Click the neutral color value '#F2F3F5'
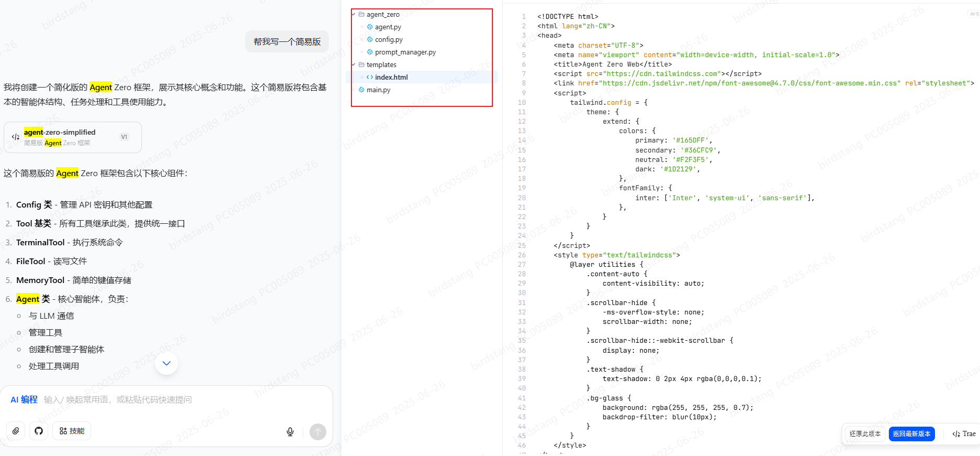This screenshot has height=456, width=980. 690,160
